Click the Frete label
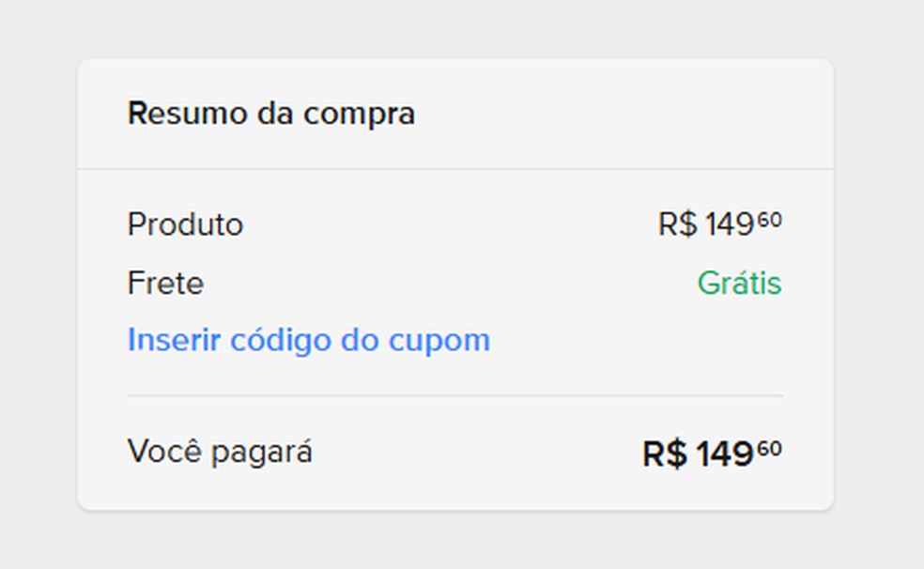The image size is (924, 569). (165, 284)
